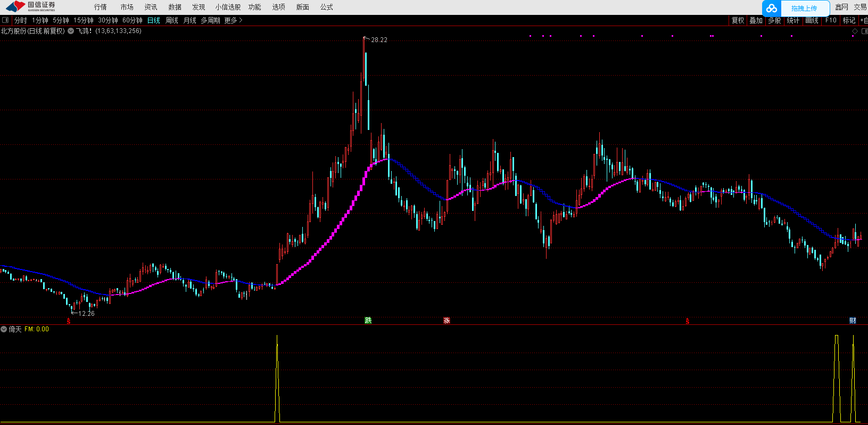This screenshot has width=868, height=425.
Task: Open the 公式 menu
Action: point(326,7)
